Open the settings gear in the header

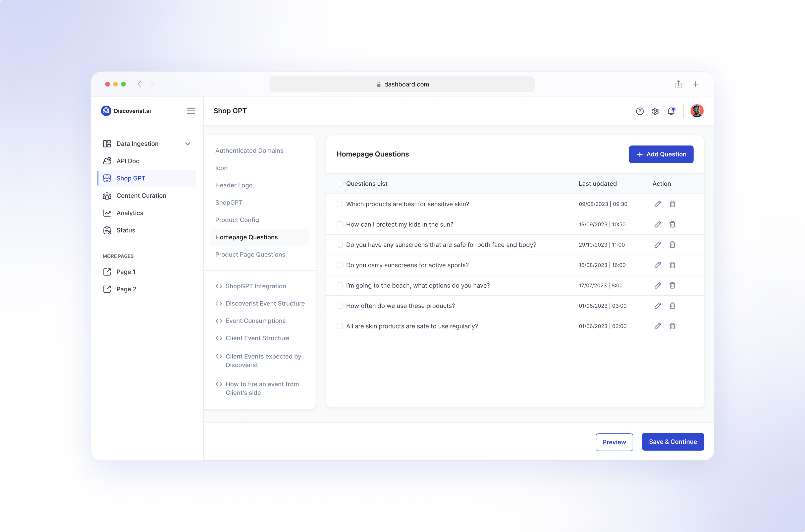(655, 111)
